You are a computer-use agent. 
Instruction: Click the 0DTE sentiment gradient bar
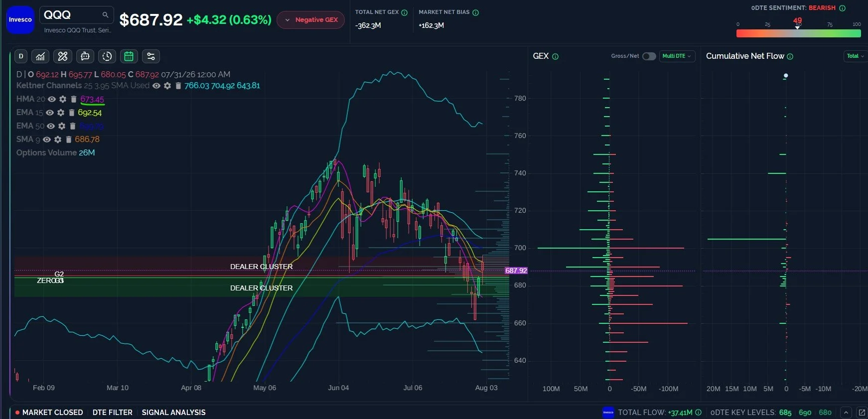[x=799, y=33]
